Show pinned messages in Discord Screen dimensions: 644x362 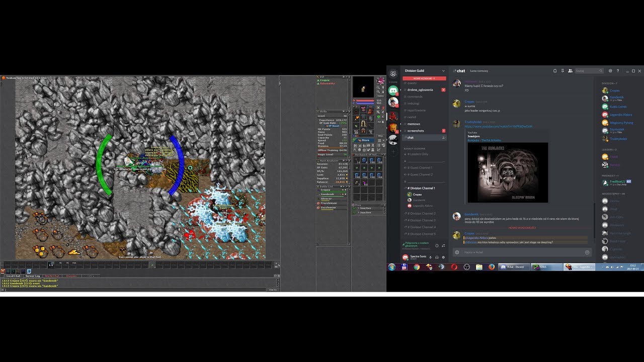pyautogui.click(x=562, y=71)
